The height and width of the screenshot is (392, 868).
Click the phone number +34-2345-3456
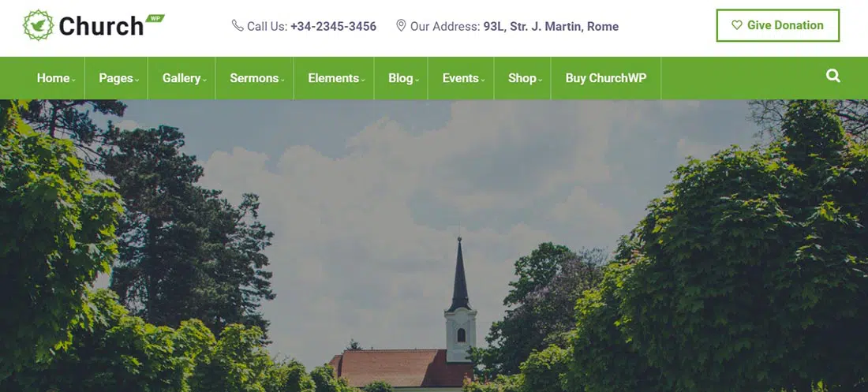(x=333, y=26)
